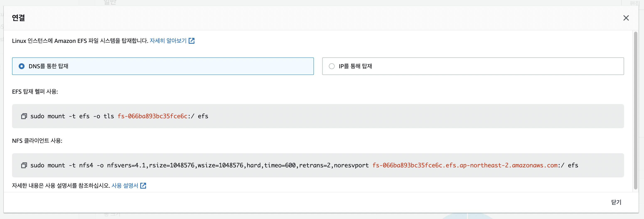
Task: Click the dialog's vertical scrollbar
Action: tap(635, 111)
